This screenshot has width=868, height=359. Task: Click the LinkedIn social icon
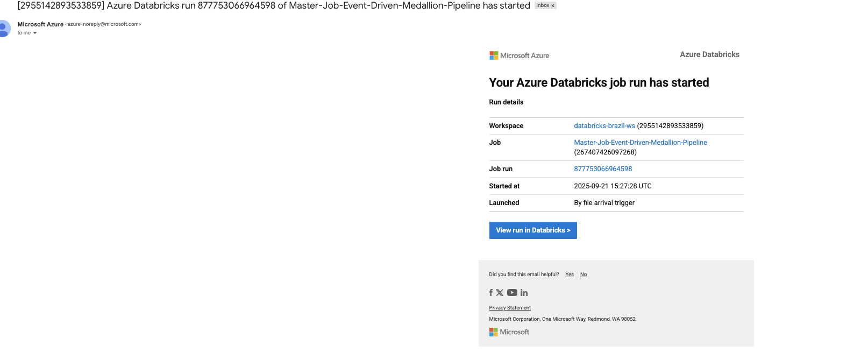524,293
